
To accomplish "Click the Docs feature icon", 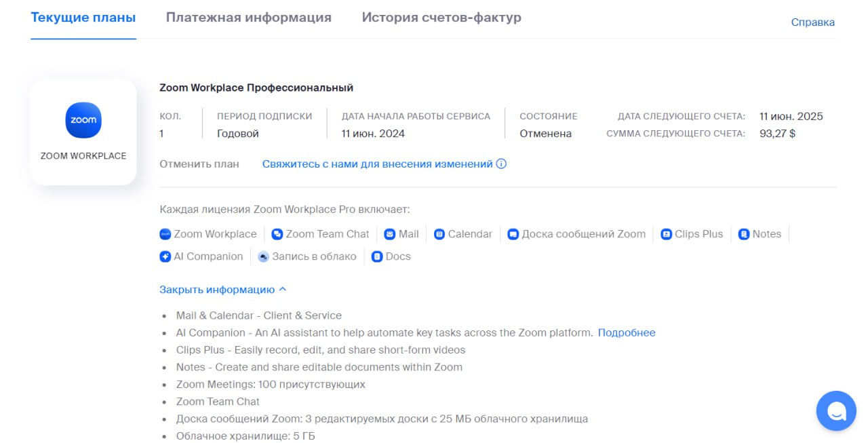I will 377,256.
